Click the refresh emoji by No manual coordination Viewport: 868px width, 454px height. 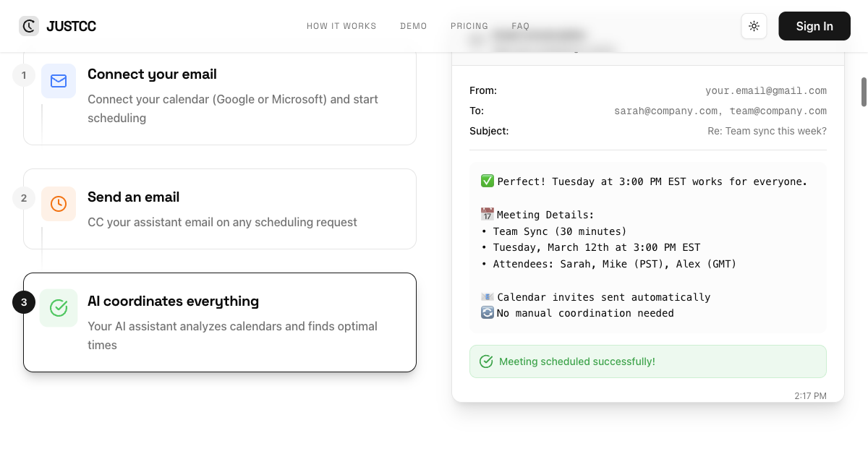(488, 313)
